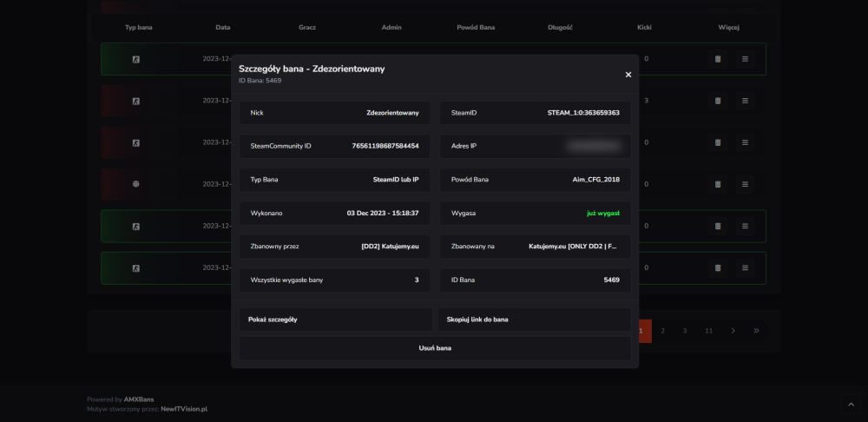This screenshot has width=868, height=422.
Task: Delete the ban in the last table row
Action: point(718,268)
